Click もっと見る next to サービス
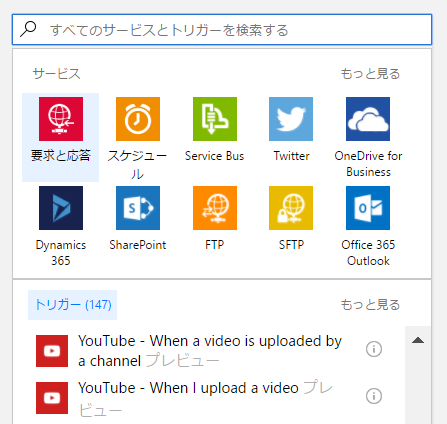Image resolution: width=447 pixels, height=424 pixels. [370, 74]
